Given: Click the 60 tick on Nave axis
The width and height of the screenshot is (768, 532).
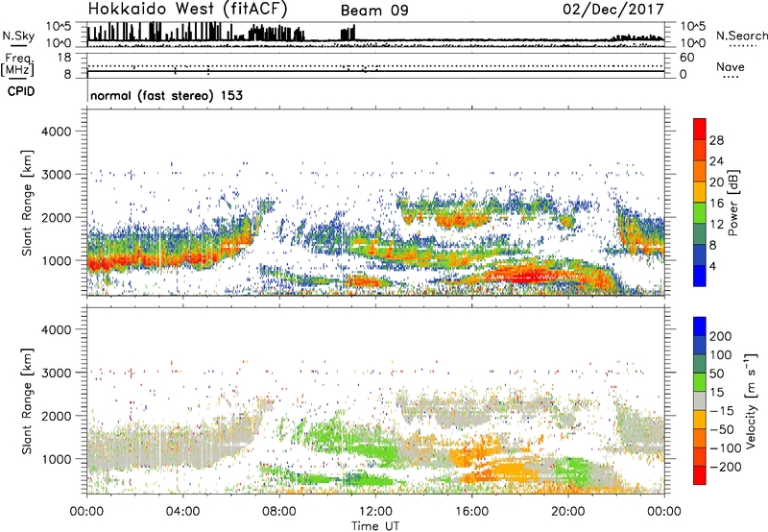Looking at the screenshot, I should click(x=686, y=58).
